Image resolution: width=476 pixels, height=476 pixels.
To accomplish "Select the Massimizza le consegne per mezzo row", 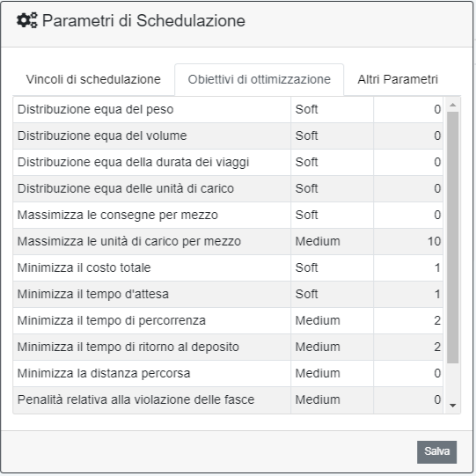I will [x=228, y=216].
